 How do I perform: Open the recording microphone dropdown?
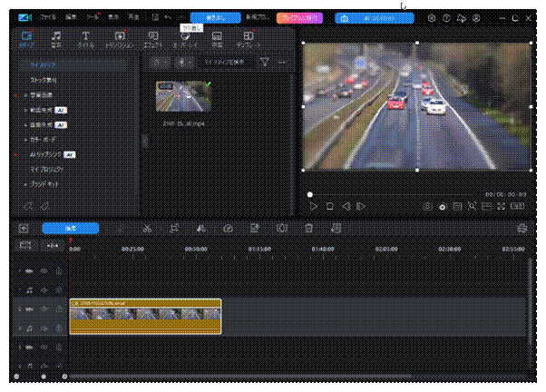point(184,62)
